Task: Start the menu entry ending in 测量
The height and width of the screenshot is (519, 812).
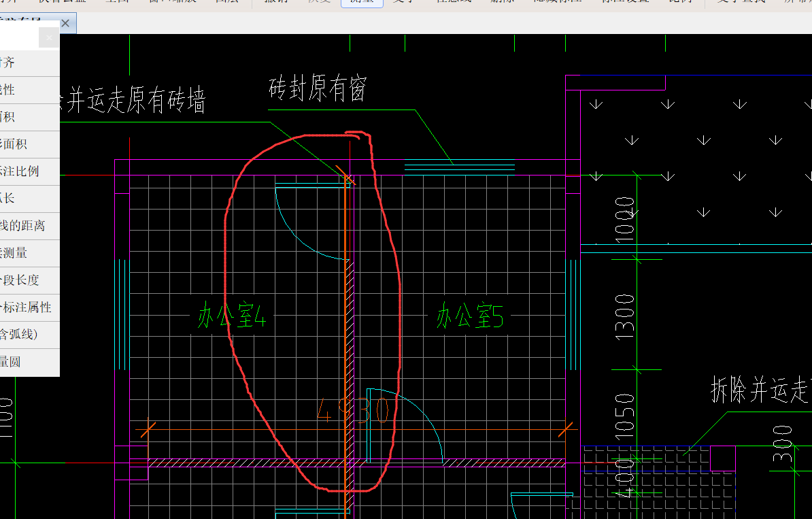Action: (x=29, y=253)
